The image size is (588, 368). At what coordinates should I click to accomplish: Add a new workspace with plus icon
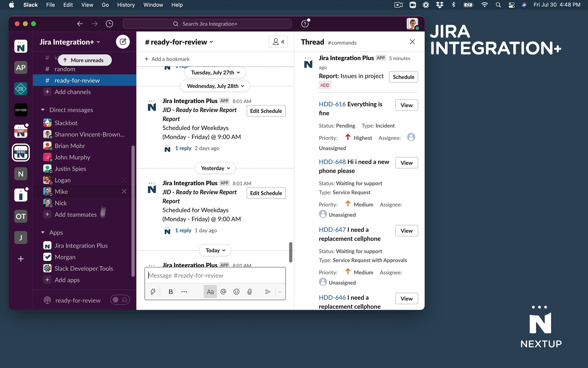(x=21, y=259)
